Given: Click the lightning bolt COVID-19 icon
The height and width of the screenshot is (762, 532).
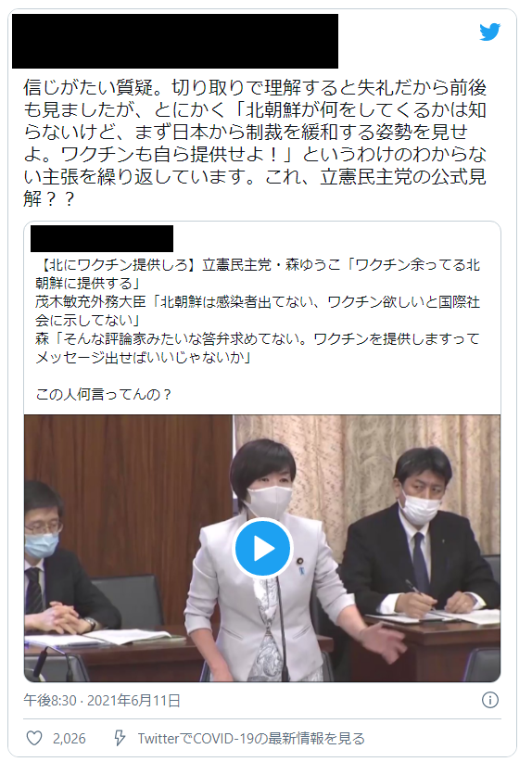Looking at the screenshot, I should click(120, 738).
